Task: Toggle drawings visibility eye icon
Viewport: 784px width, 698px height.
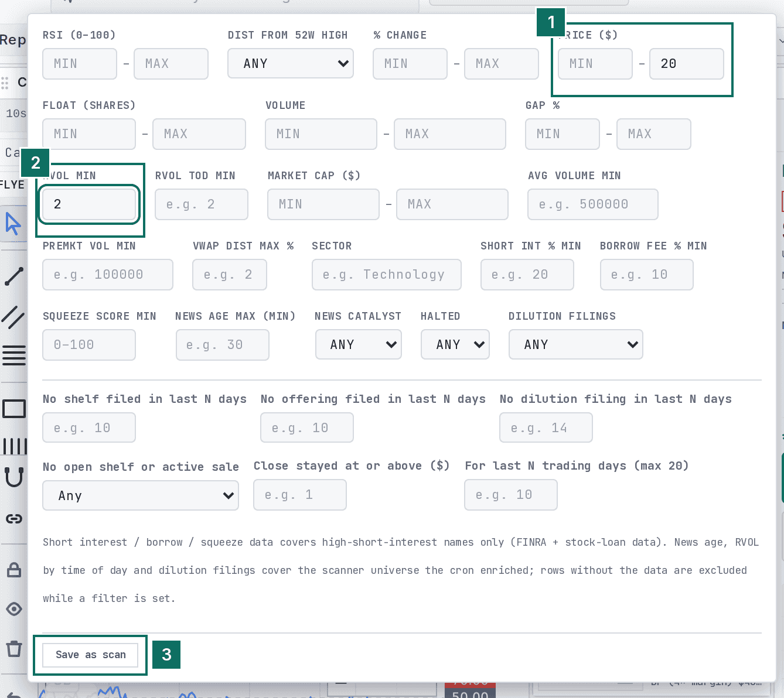Action: click(13, 609)
